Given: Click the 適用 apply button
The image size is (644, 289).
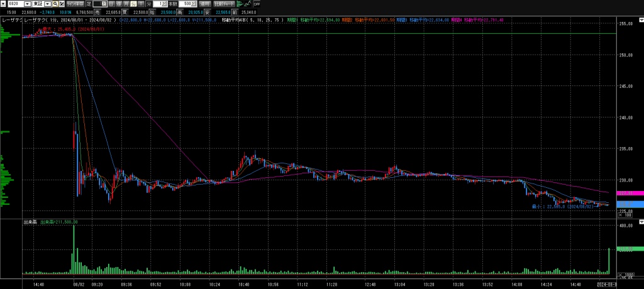Looking at the screenshot, I should coord(204,3).
